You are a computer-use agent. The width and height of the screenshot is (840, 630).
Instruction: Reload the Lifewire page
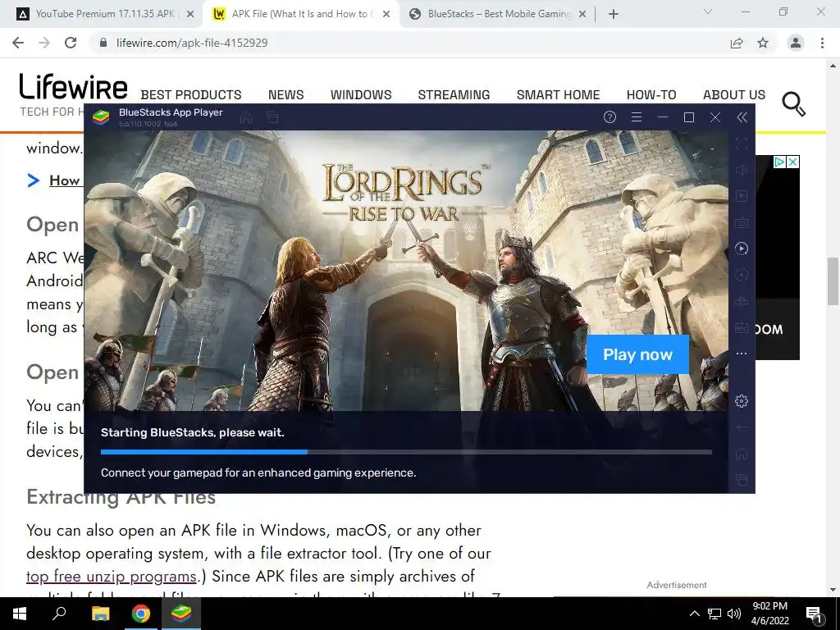71,43
